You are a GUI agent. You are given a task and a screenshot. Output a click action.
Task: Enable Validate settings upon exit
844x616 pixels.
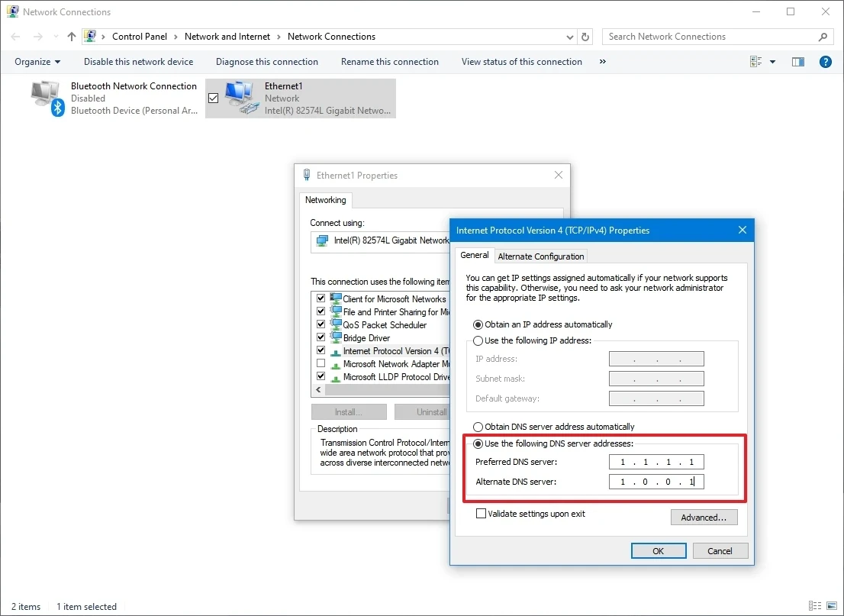[481, 514]
